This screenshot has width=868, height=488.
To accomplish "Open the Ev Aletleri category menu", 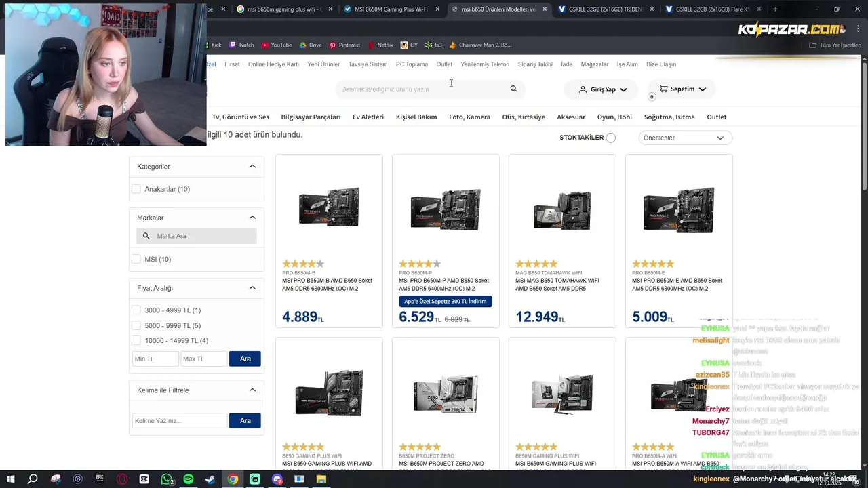I will coord(368,117).
